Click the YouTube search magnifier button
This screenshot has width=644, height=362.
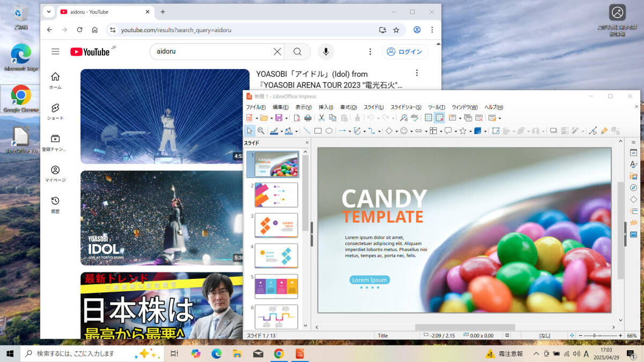click(297, 51)
